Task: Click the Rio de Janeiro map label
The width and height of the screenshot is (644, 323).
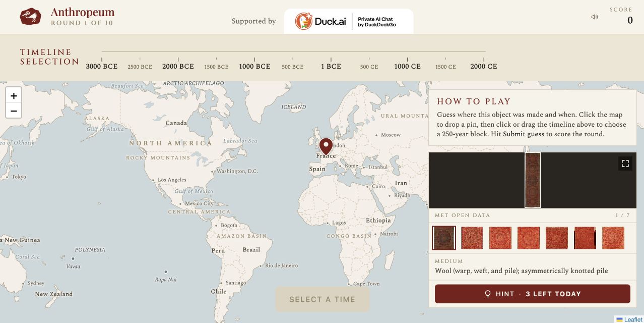Action: coord(282,265)
